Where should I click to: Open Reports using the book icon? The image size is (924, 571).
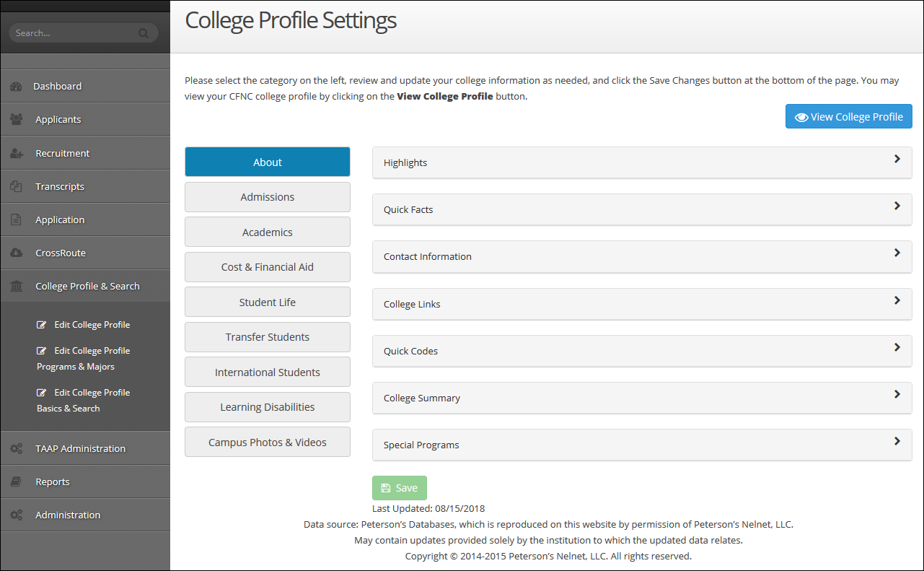point(16,481)
